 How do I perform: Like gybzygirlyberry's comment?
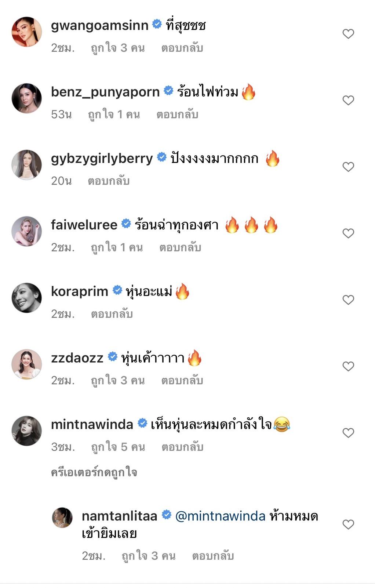coord(348,167)
